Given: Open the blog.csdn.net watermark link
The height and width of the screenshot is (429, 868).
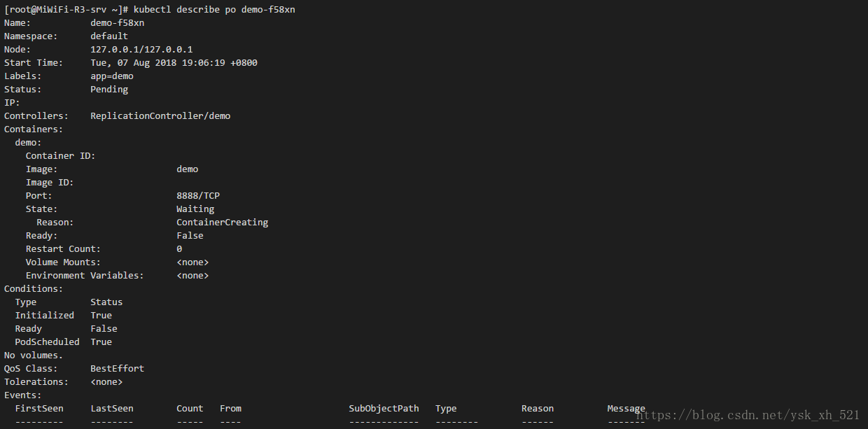Looking at the screenshot, I should point(748,415).
